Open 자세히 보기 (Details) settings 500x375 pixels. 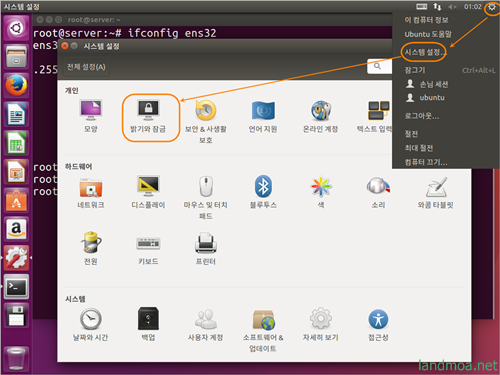[320, 324]
